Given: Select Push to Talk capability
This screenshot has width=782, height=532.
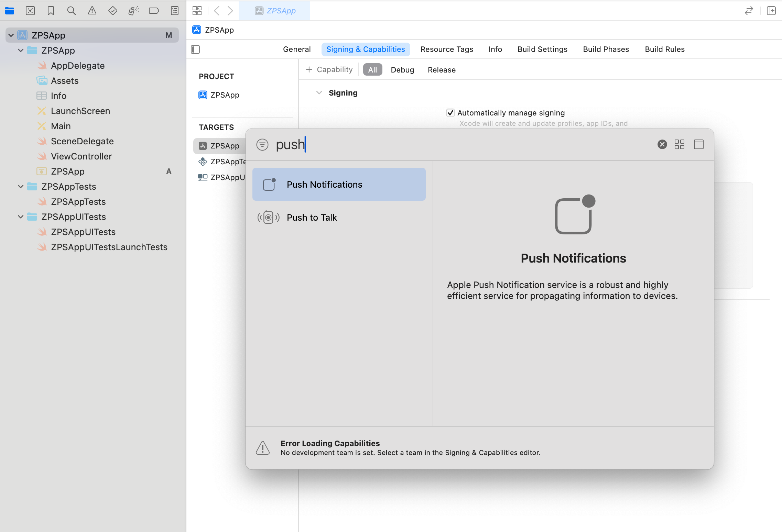Looking at the screenshot, I should click(x=312, y=218).
